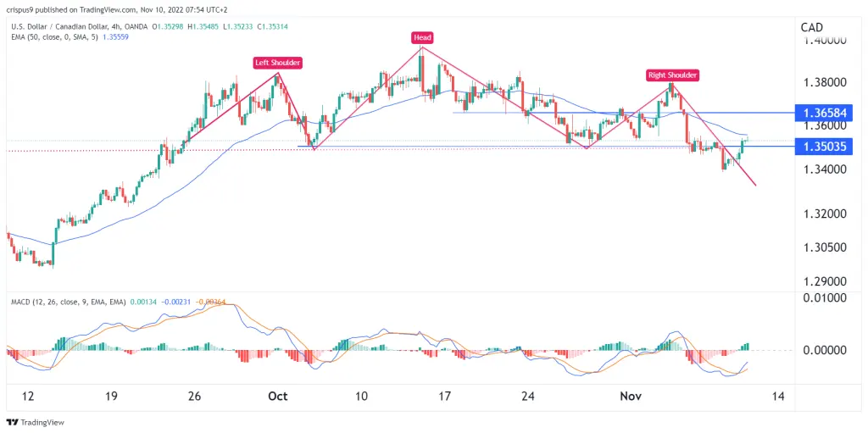
Task: Click the 12 date on time axis
Action: click(29, 397)
